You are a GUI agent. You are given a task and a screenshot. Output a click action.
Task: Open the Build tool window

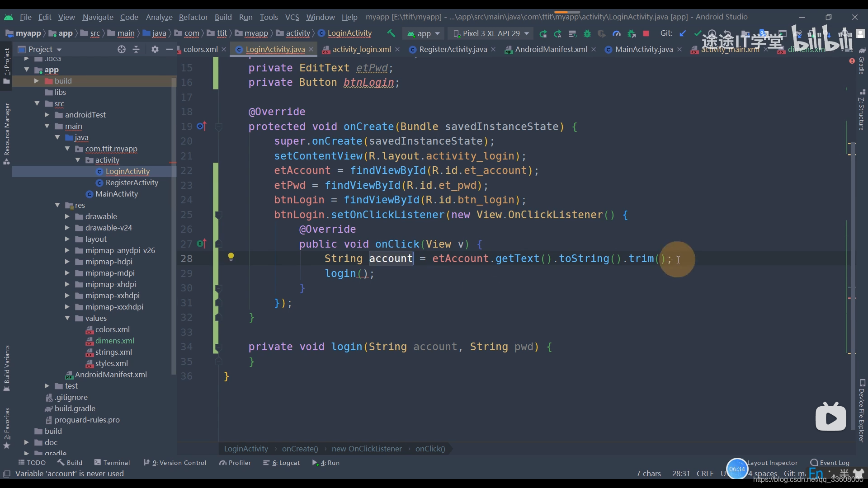[70, 462]
